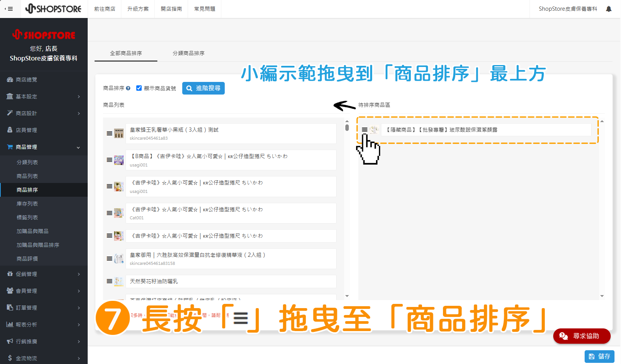The image size is (621, 364).
Task: Click the 訂單管理 clipboard icon
Action: point(10,308)
